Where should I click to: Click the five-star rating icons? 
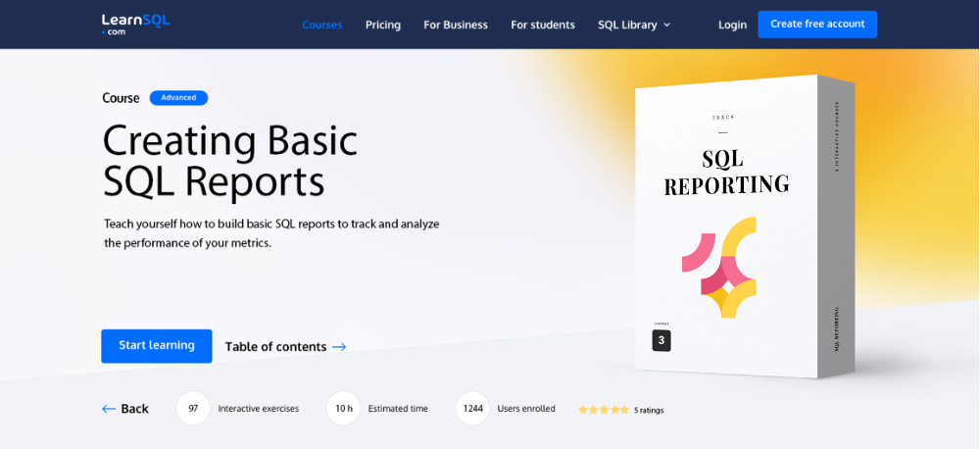coord(603,410)
